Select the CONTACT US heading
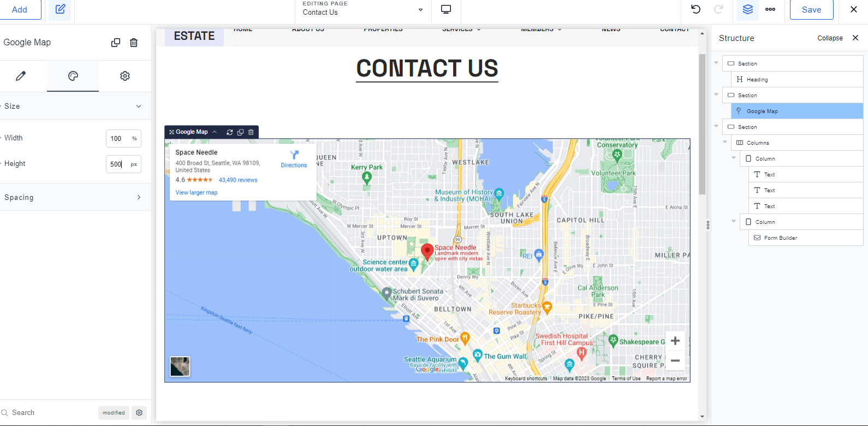The image size is (868, 426). (x=427, y=69)
